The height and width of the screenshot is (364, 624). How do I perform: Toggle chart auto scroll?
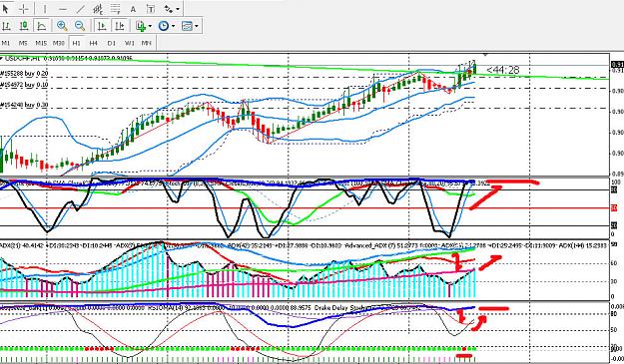(102, 26)
